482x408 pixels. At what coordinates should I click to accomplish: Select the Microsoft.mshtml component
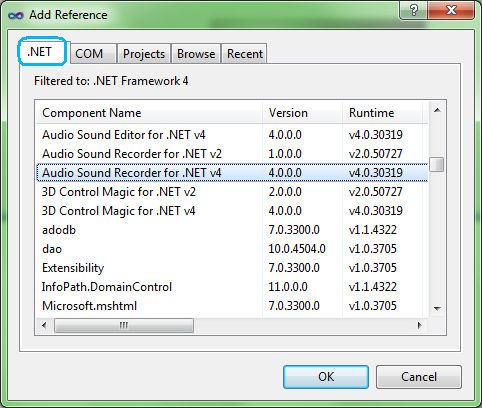tap(232, 306)
